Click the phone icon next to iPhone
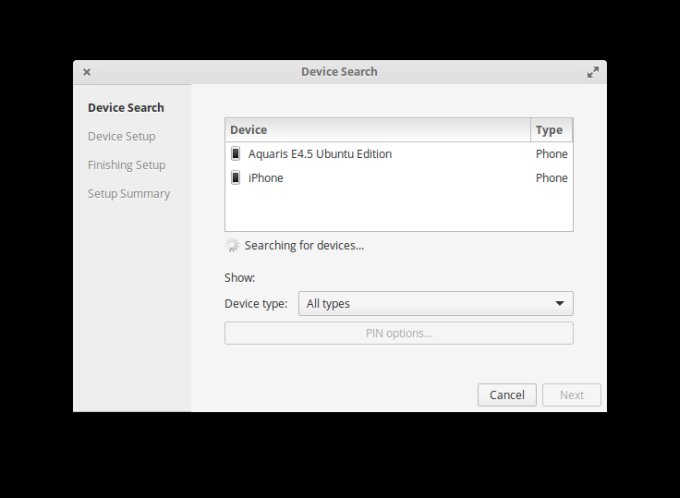 (235, 177)
